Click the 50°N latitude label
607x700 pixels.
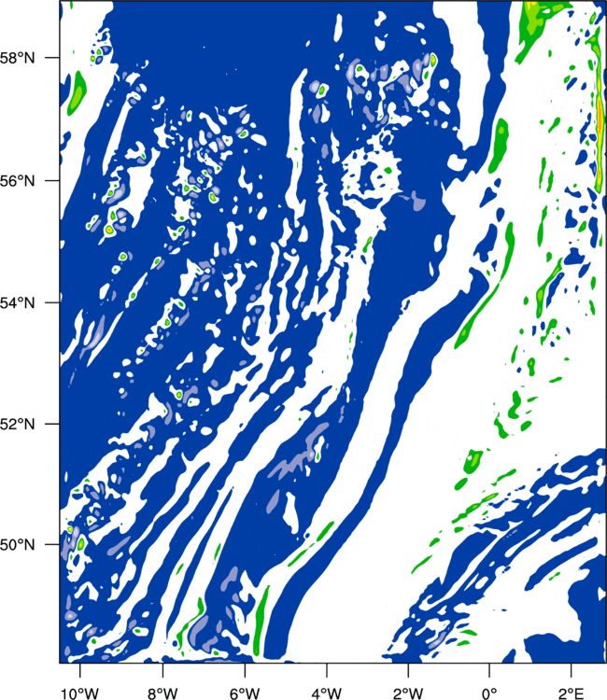coord(18,545)
